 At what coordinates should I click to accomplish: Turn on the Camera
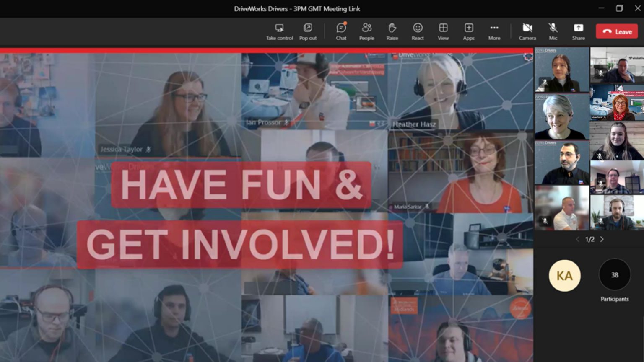pyautogui.click(x=527, y=32)
